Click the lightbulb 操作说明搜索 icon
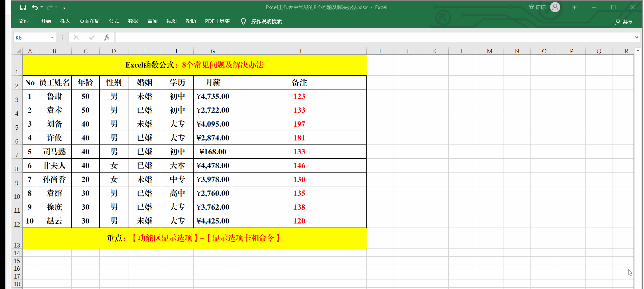Image resolution: width=644 pixels, height=289 pixels. click(243, 21)
